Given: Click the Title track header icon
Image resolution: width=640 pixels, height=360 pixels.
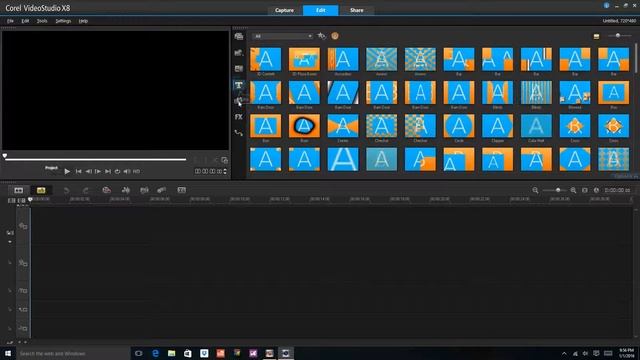Looking at the screenshot, I should [23, 291].
